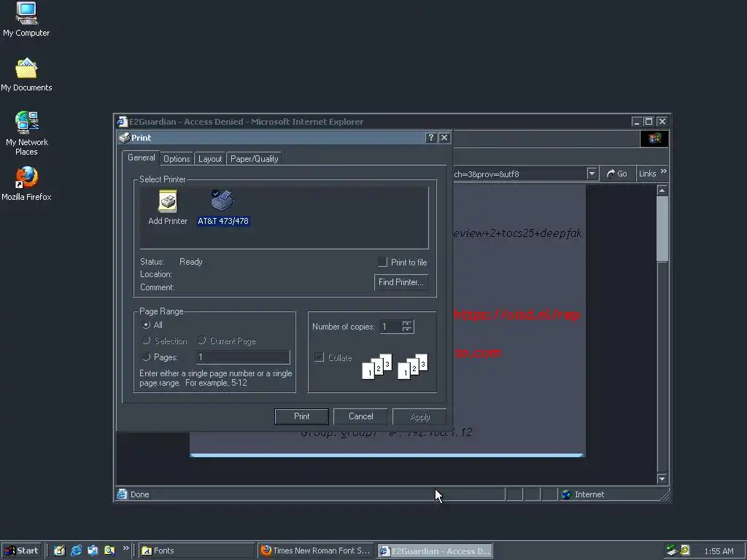Click the scroll up arrow in IE
Image resolution: width=747 pixels, height=560 pixels.
coord(662,190)
